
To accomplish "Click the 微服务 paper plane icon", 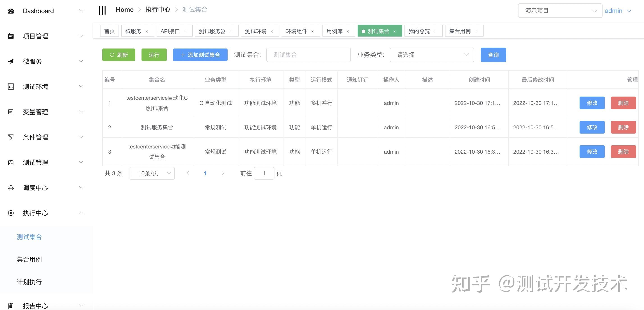I will 11,61.
